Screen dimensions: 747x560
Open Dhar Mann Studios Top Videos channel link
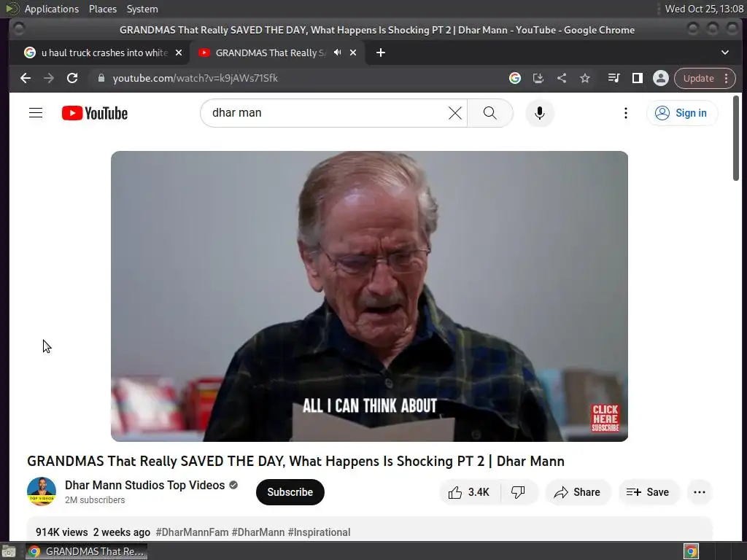click(x=145, y=485)
